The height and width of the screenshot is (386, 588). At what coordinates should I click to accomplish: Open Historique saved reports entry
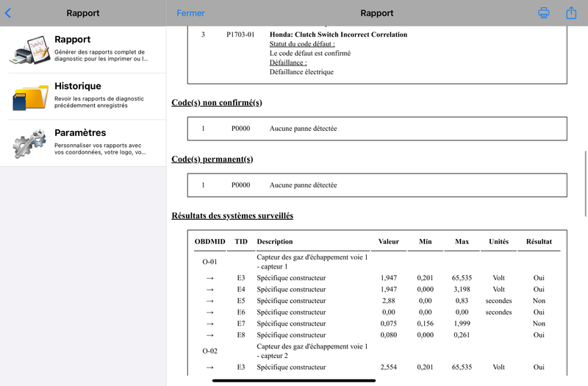[83, 96]
